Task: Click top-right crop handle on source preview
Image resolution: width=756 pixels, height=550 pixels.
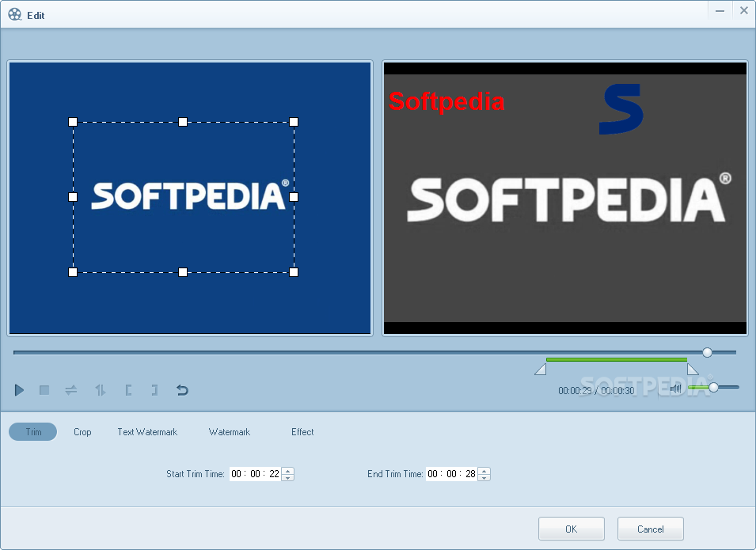Action: click(x=294, y=122)
